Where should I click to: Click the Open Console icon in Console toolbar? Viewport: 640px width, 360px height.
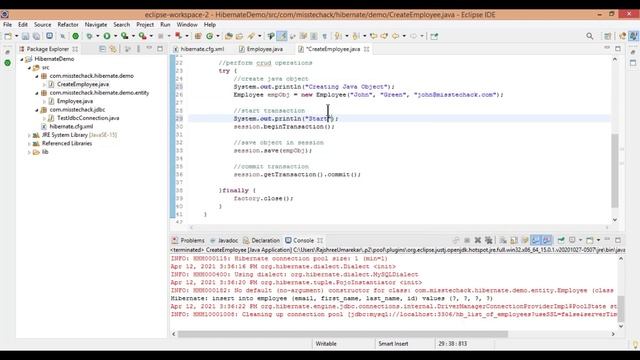coord(589,240)
